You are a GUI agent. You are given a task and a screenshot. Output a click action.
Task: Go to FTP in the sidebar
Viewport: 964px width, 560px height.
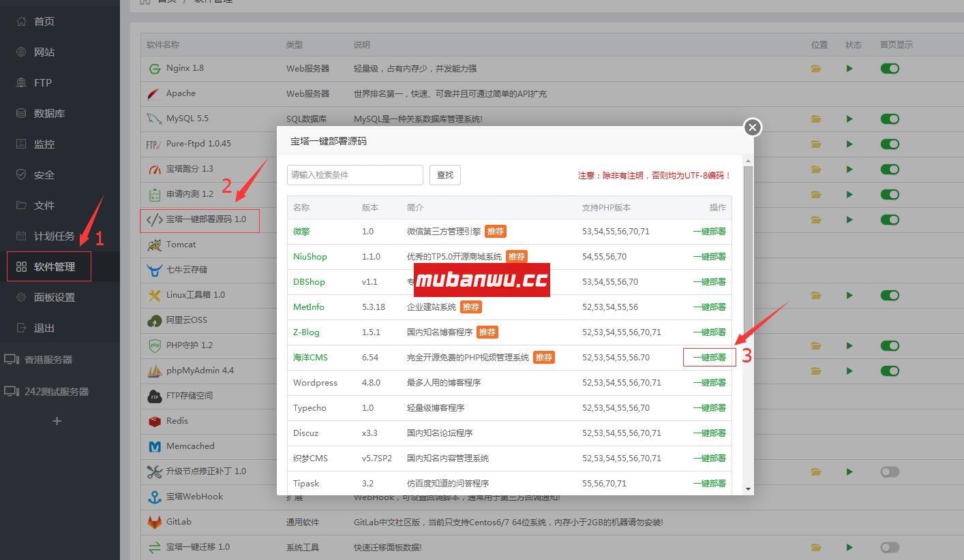[x=42, y=82]
